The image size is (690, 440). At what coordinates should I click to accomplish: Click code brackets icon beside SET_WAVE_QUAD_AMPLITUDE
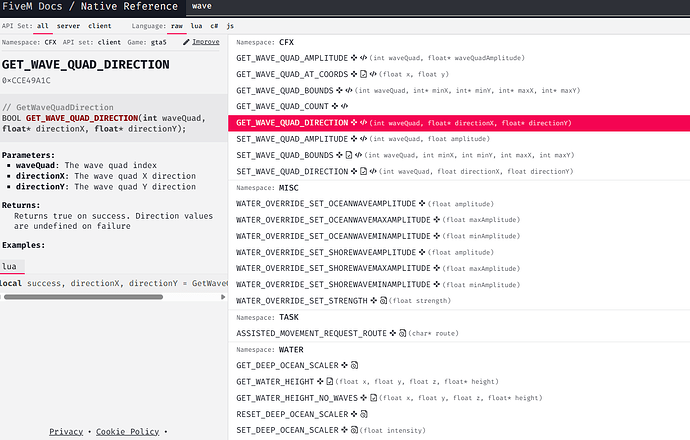click(x=363, y=139)
